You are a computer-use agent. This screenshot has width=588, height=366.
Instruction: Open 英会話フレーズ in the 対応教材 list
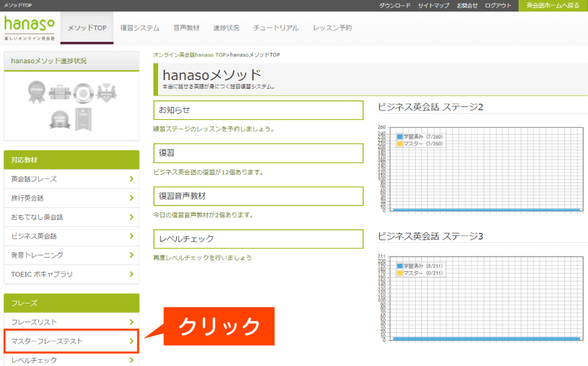(71, 179)
